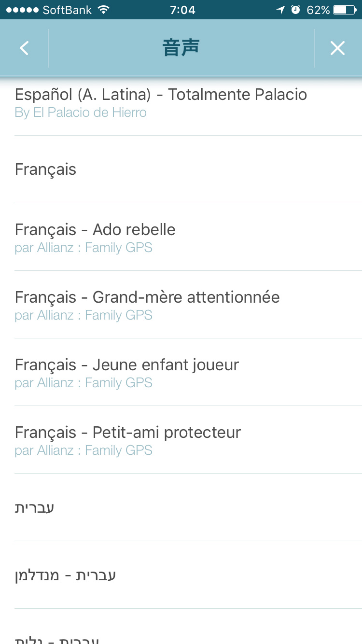The width and height of the screenshot is (362, 644).
Task: Tap the back arrow icon
Action: [24, 48]
